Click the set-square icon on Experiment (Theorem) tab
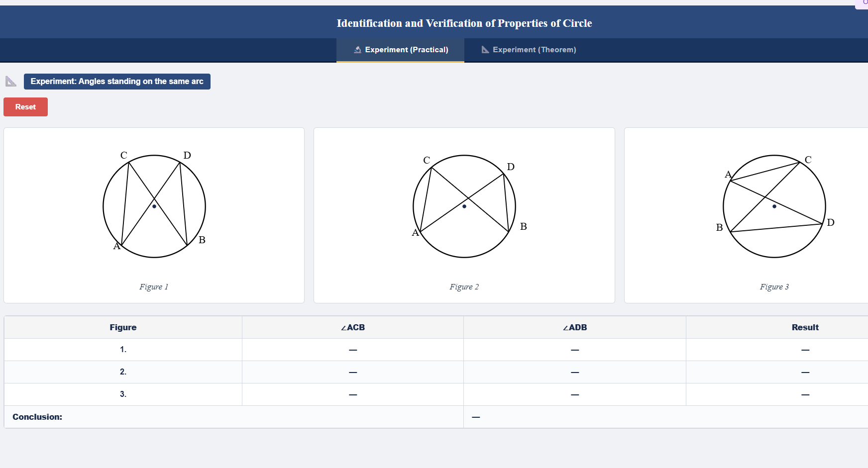The height and width of the screenshot is (468, 868). tap(484, 50)
